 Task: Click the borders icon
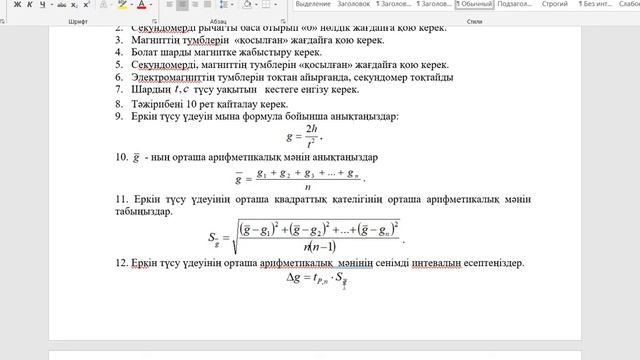click(266, 5)
